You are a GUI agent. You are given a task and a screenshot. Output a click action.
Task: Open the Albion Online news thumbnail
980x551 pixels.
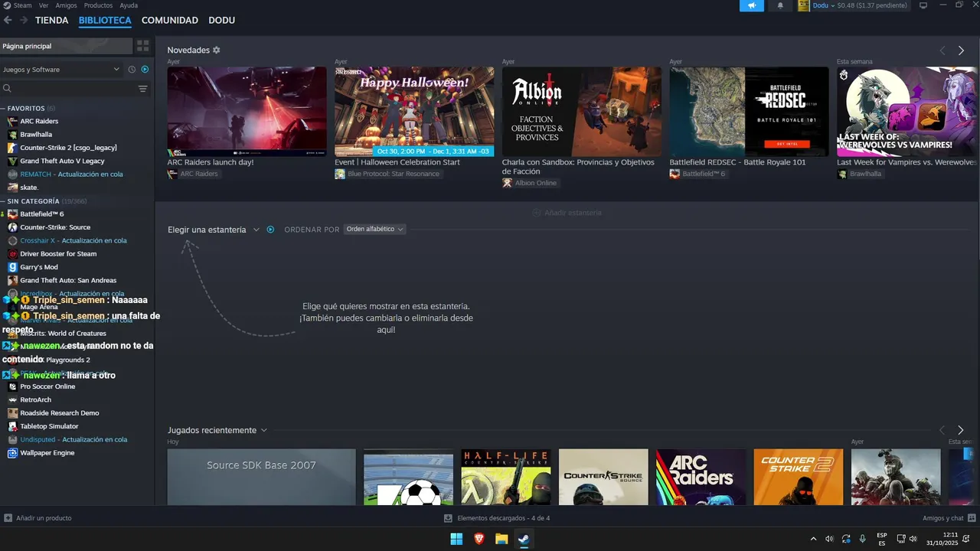pos(582,112)
